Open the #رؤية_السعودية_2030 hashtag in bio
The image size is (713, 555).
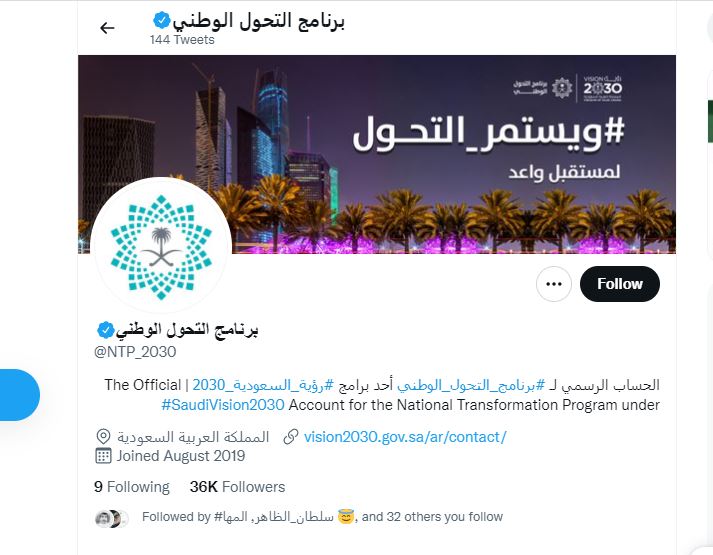coord(263,385)
